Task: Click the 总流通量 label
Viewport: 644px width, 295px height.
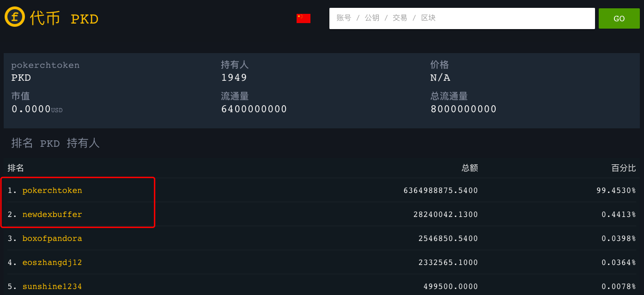Action: (x=449, y=96)
